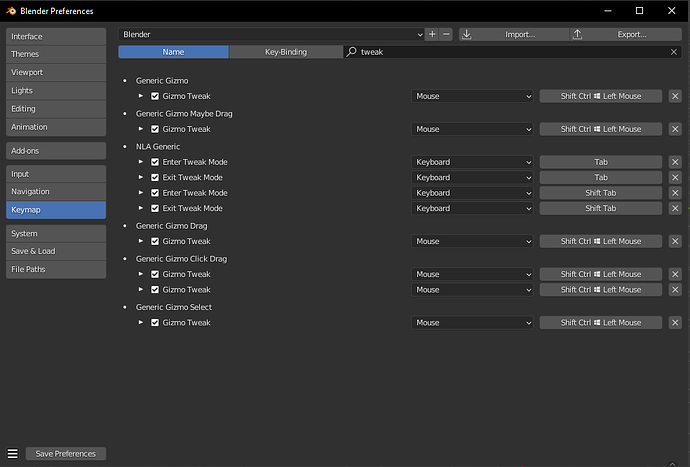
Task: Remove first Gizmo Tweak under Generic Gizmo Click Drag
Action: [x=675, y=274]
